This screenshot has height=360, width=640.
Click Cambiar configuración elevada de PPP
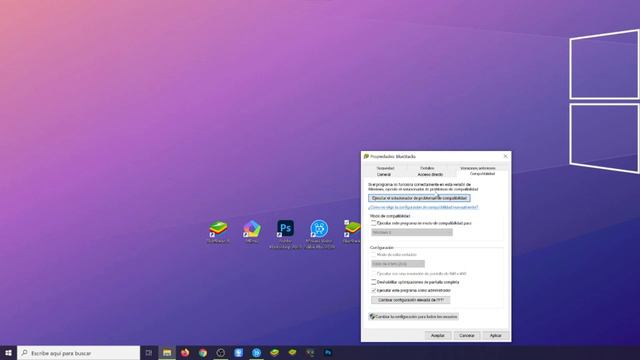(x=411, y=300)
